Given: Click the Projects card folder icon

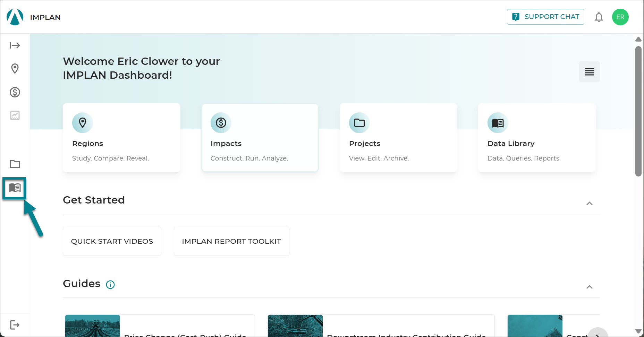Looking at the screenshot, I should coord(359,123).
